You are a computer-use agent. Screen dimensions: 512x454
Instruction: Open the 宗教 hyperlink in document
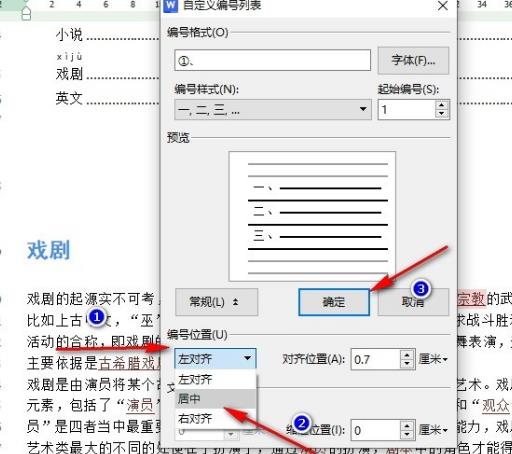pyautogui.click(x=471, y=299)
